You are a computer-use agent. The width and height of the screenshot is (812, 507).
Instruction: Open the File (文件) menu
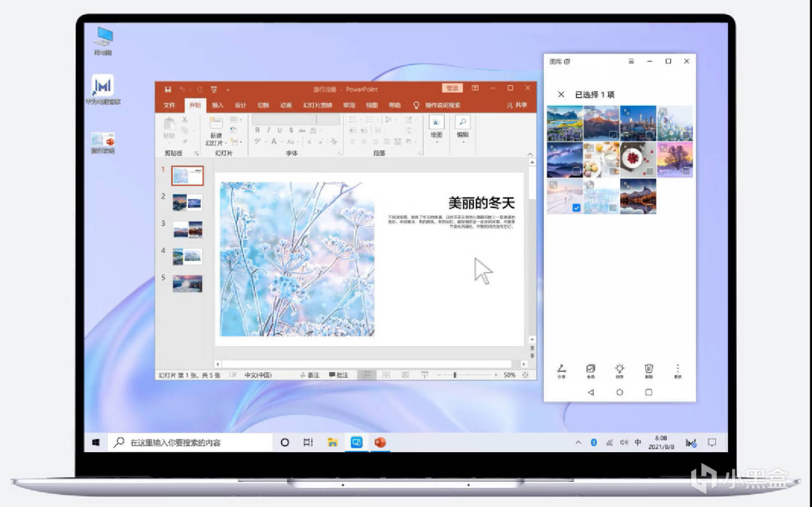169,105
